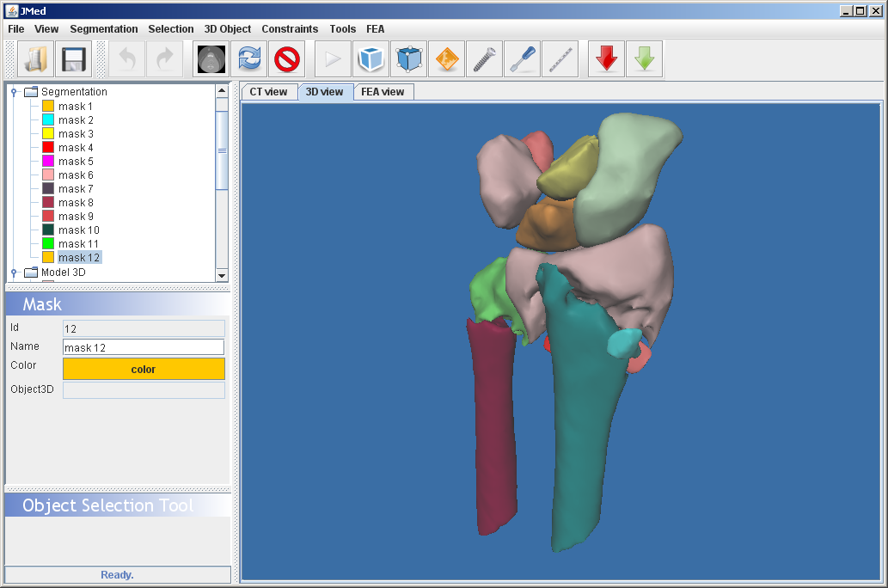Open the FEA menu

pos(375,29)
